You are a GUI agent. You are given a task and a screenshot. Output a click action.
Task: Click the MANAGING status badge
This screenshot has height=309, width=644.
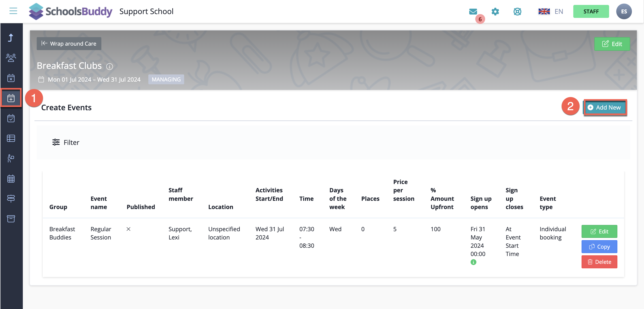click(x=166, y=79)
